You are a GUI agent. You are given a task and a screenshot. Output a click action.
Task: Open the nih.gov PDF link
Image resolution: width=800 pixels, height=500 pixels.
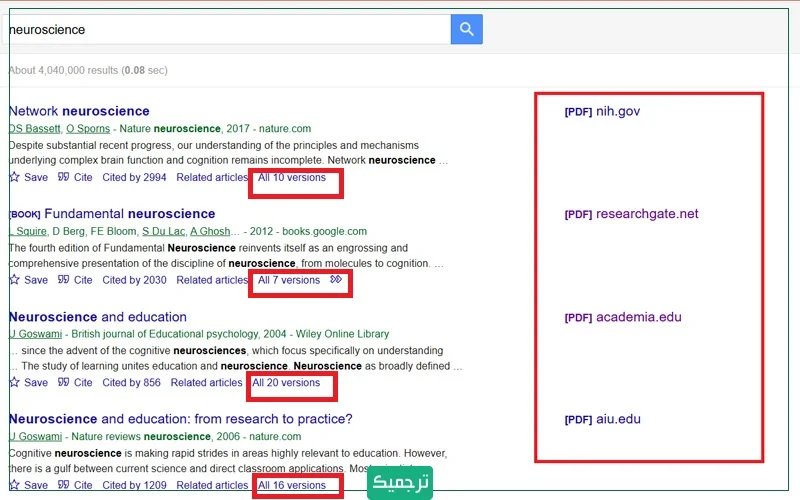(602, 111)
